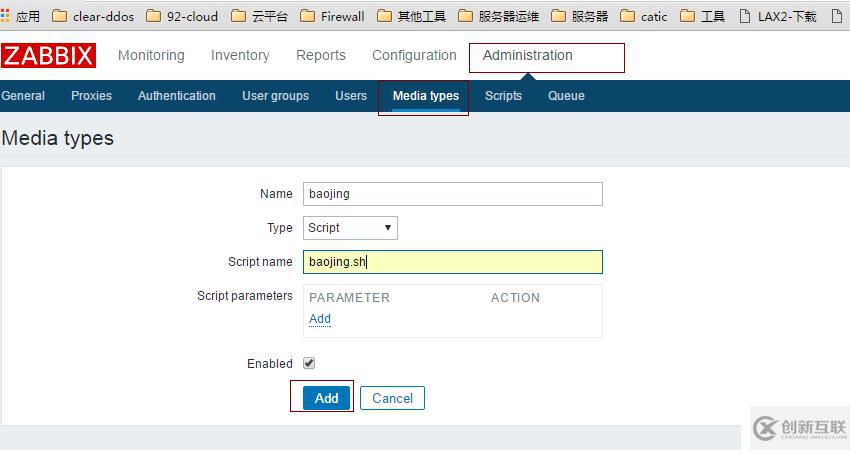Screen dimensions: 850x450
Task: Open the 服务器 bookmark folder
Action: point(579,17)
